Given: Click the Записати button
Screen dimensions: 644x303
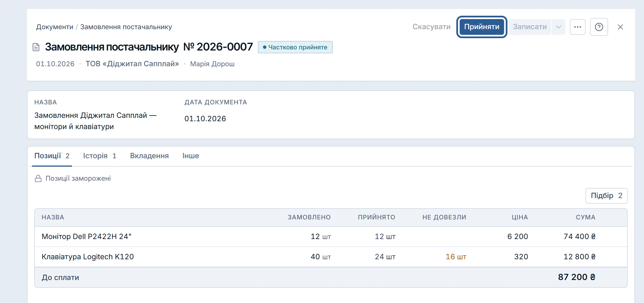Looking at the screenshot, I should [x=530, y=27].
